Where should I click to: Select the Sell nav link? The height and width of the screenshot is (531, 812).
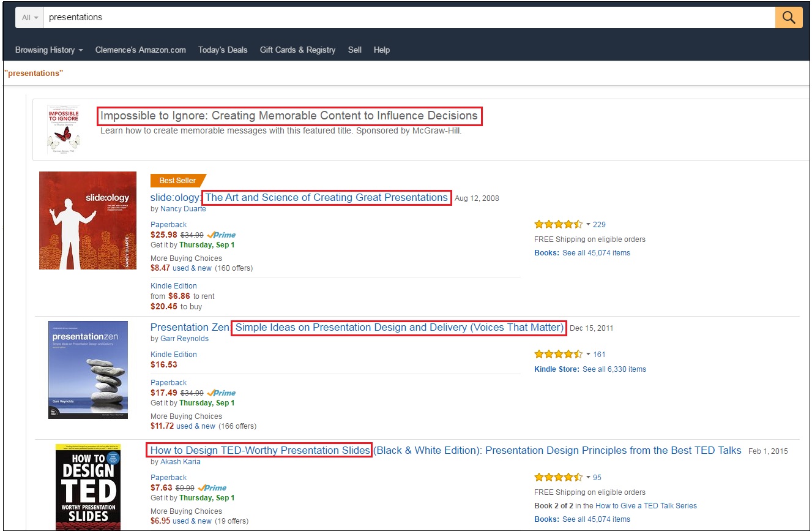tap(355, 50)
